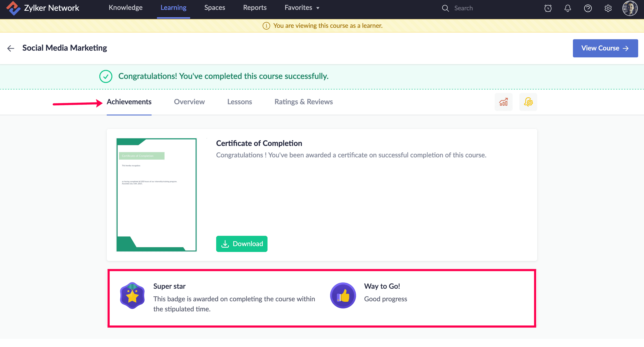Click the Way to Go thumbs-up badge
Screen dimensions: 644x347
coord(343,295)
